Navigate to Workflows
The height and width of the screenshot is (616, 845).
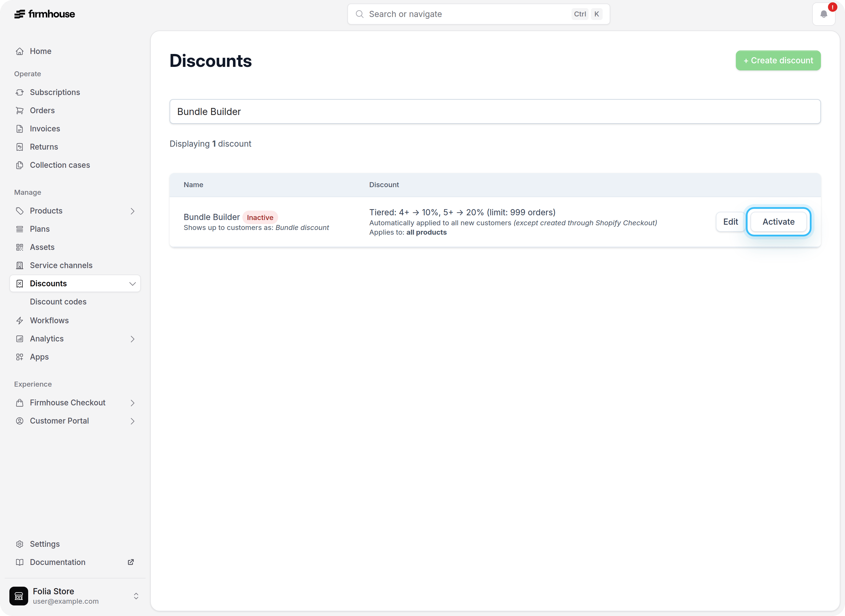(75, 321)
